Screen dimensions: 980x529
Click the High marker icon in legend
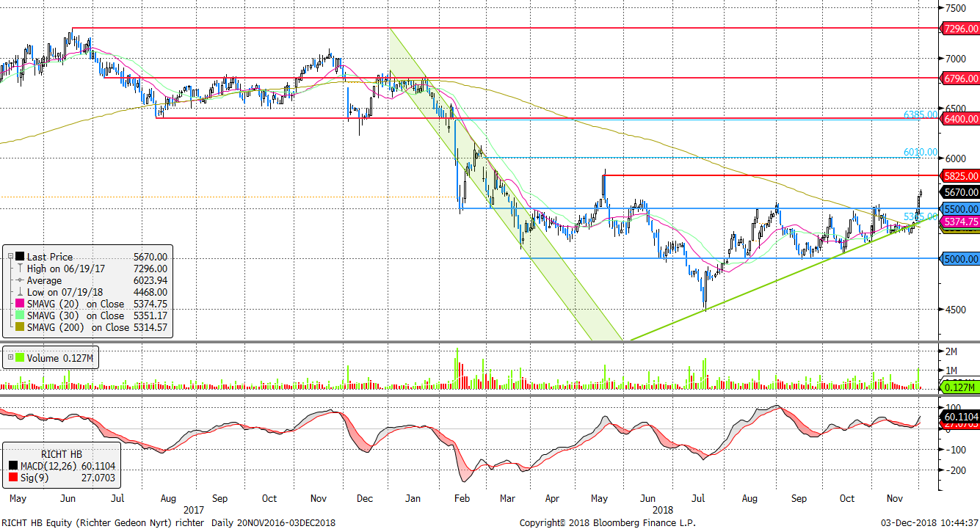(20, 269)
